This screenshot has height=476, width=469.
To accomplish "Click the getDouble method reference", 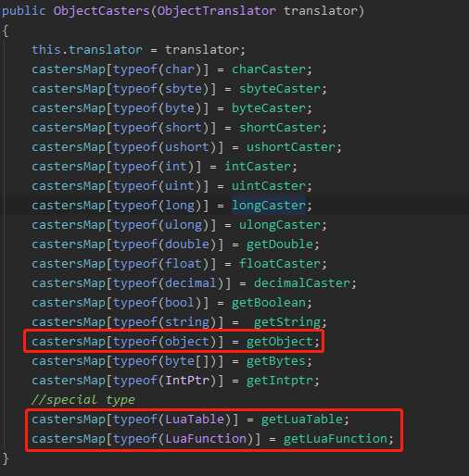I will [280, 244].
